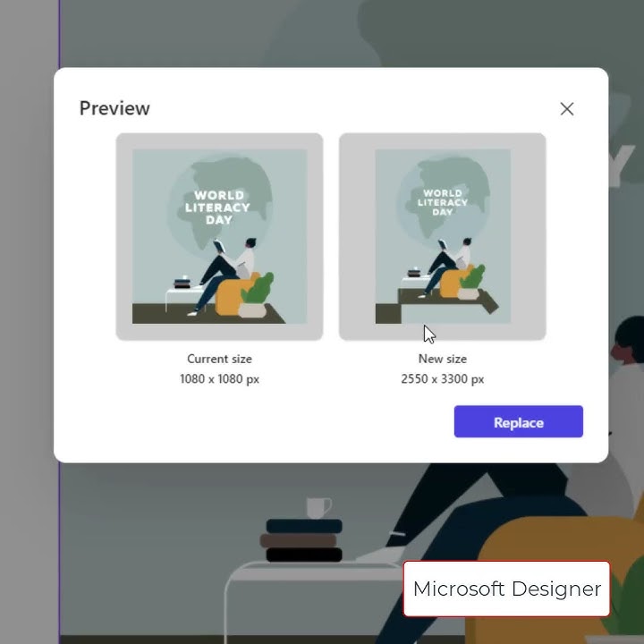Viewport: 644px width, 644px height.
Task: Click the stacked books on dimmed canvas
Action: click(303, 540)
